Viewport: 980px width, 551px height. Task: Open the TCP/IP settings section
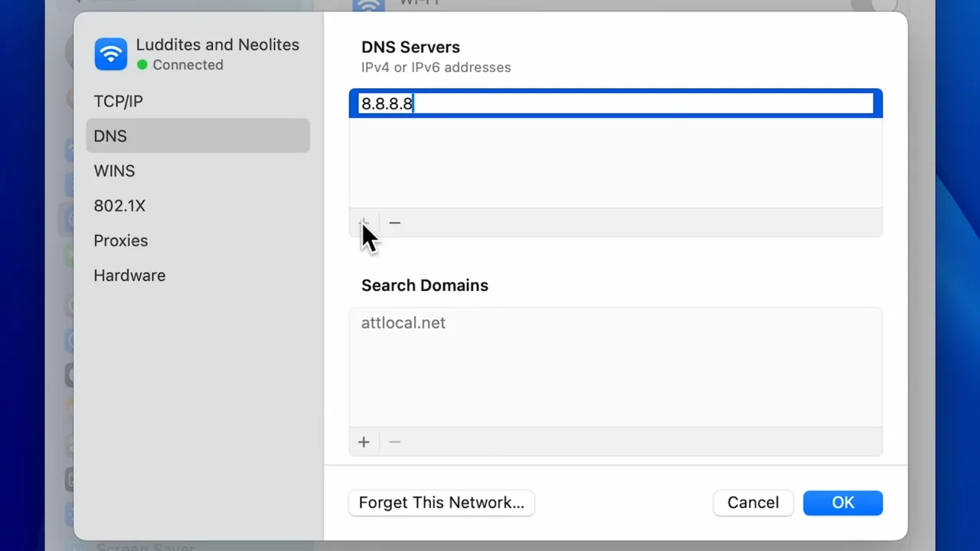[118, 101]
